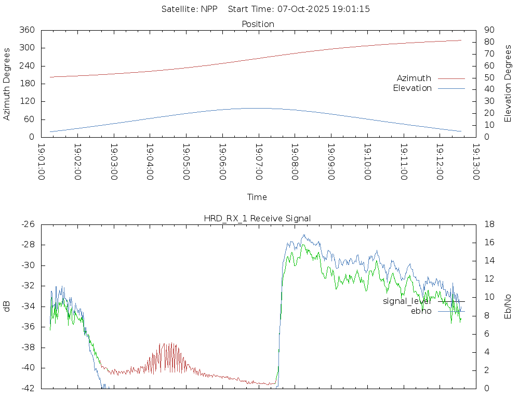
Task: Select the green ebno legend line sample
Action: click(x=451, y=311)
